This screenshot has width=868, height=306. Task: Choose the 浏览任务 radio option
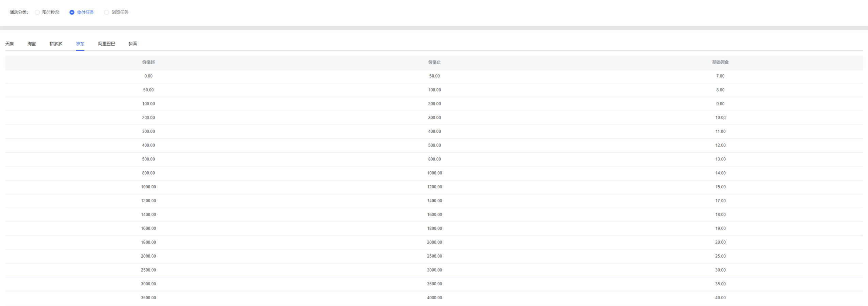(x=107, y=12)
